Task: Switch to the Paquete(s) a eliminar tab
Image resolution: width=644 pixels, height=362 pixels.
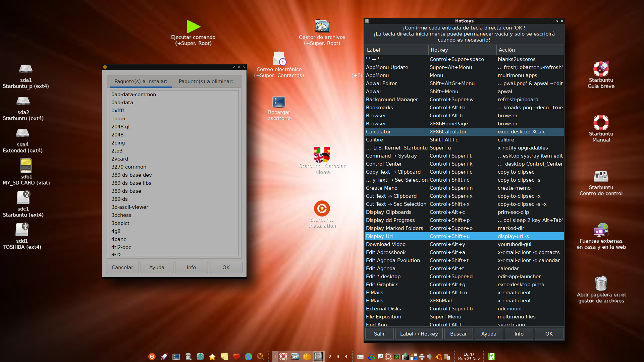Action: coord(206,81)
